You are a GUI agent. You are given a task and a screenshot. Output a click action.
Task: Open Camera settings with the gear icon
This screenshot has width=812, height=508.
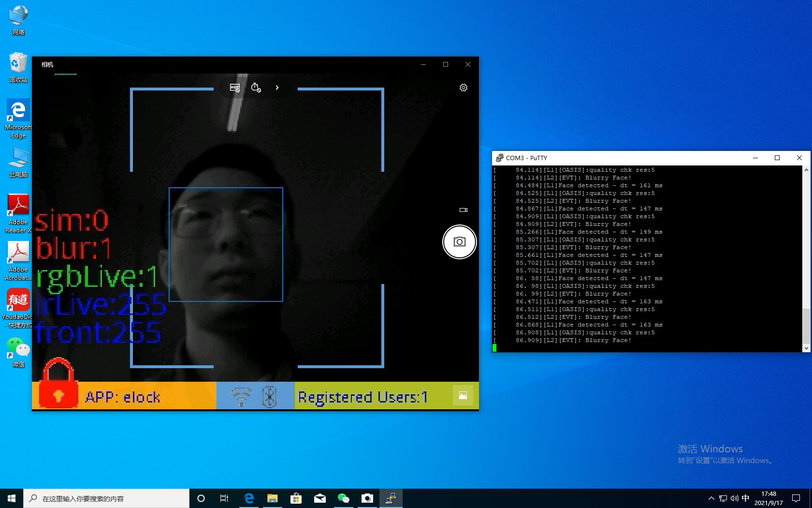point(464,88)
